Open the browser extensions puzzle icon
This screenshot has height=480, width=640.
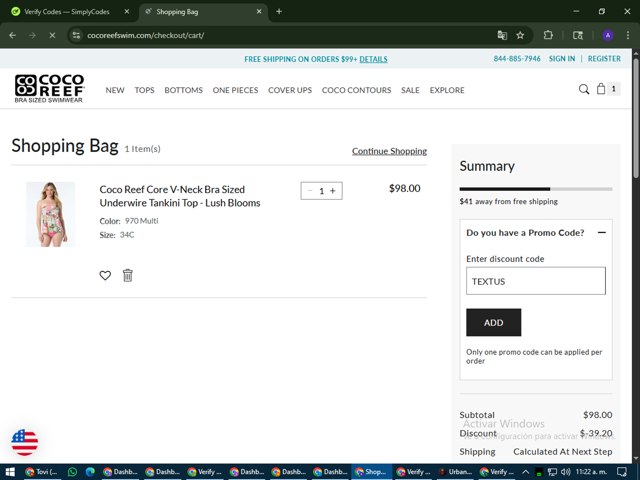coord(548,36)
